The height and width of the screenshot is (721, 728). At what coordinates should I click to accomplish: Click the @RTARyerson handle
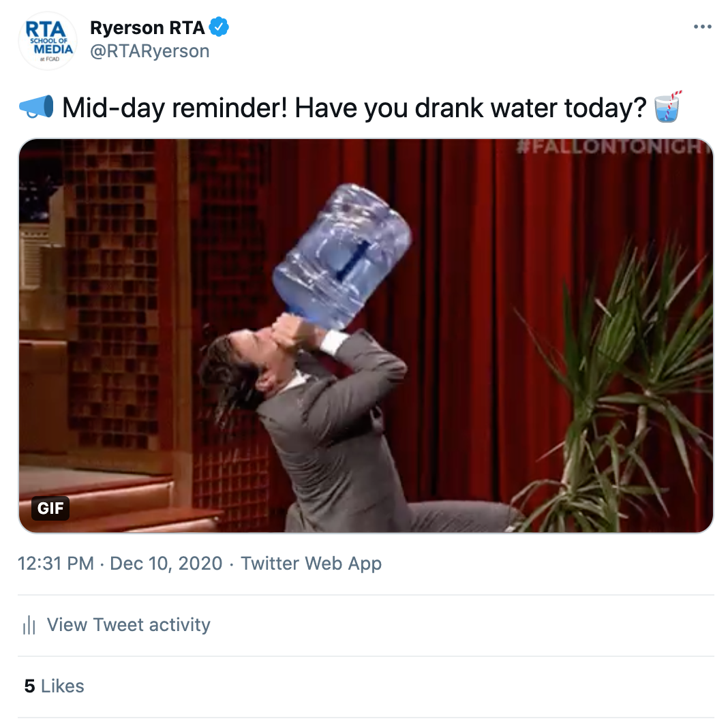(x=149, y=51)
